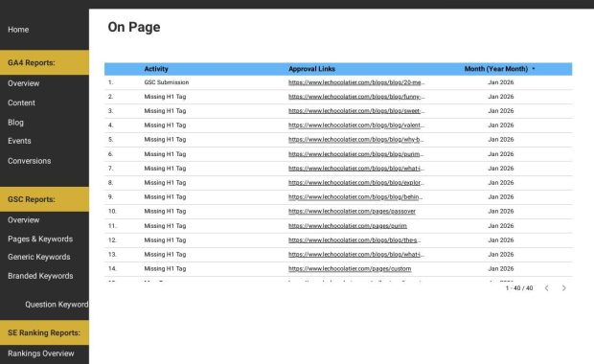
Task: Sort by Month (Year Month) header
Action: point(496,69)
